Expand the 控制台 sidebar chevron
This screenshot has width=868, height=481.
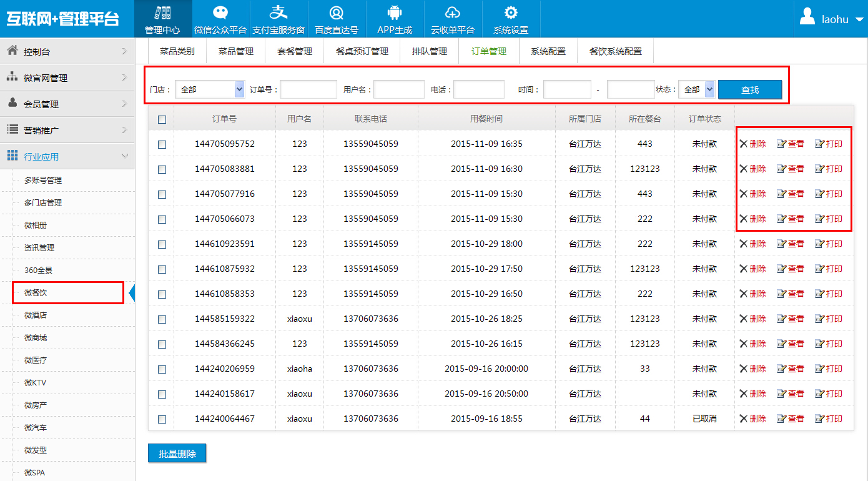[125, 51]
